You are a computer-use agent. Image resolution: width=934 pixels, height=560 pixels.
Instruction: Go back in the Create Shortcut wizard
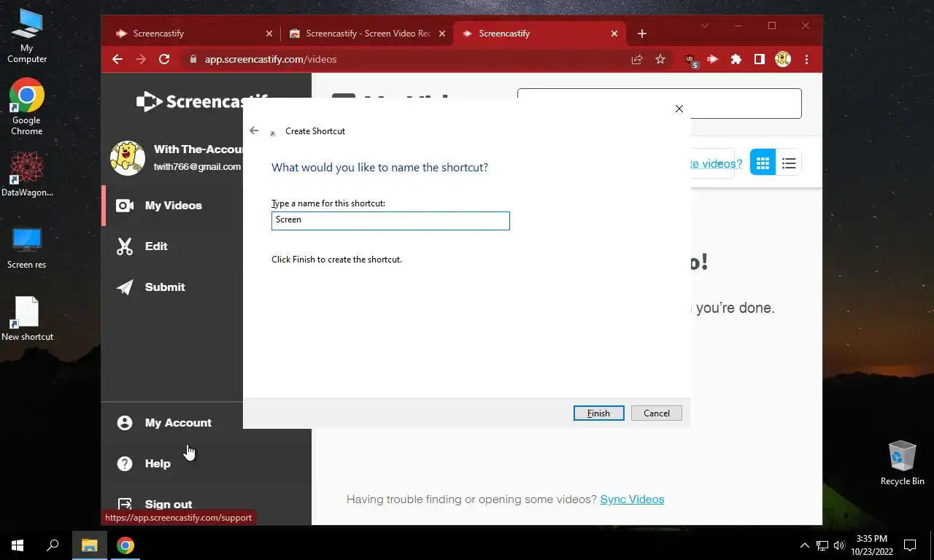[x=254, y=131]
